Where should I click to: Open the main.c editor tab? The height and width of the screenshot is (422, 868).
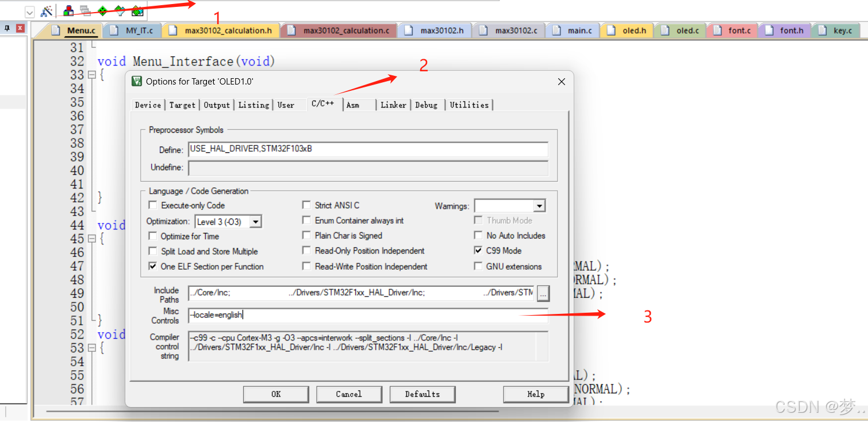pyautogui.click(x=573, y=30)
